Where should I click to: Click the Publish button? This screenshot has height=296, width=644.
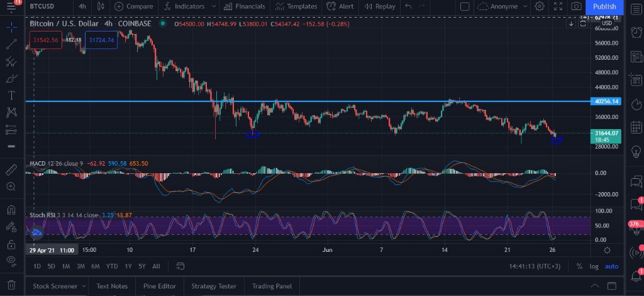604,6
